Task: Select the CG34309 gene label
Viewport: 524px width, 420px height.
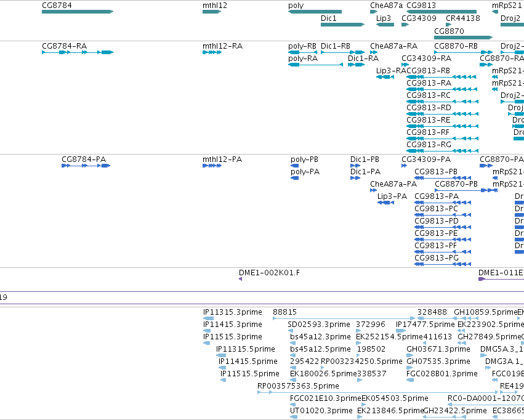Action: [419, 18]
